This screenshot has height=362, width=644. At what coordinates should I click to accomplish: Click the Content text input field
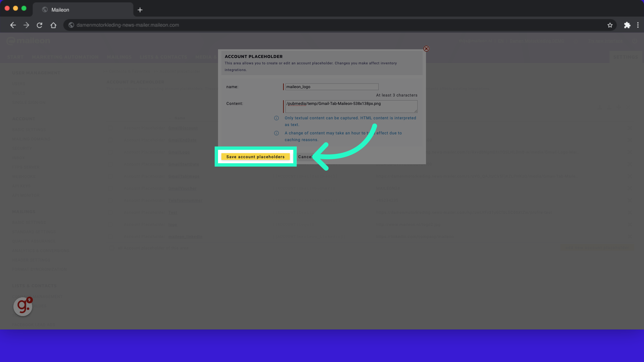click(350, 107)
